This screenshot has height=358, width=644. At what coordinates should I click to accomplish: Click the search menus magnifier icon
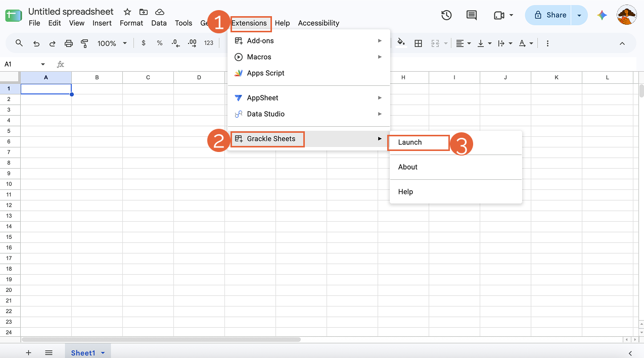(x=19, y=43)
